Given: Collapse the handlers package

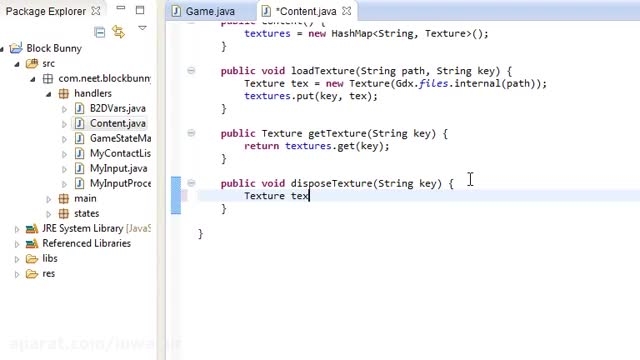Looking at the screenshot, I should (49, 94).
